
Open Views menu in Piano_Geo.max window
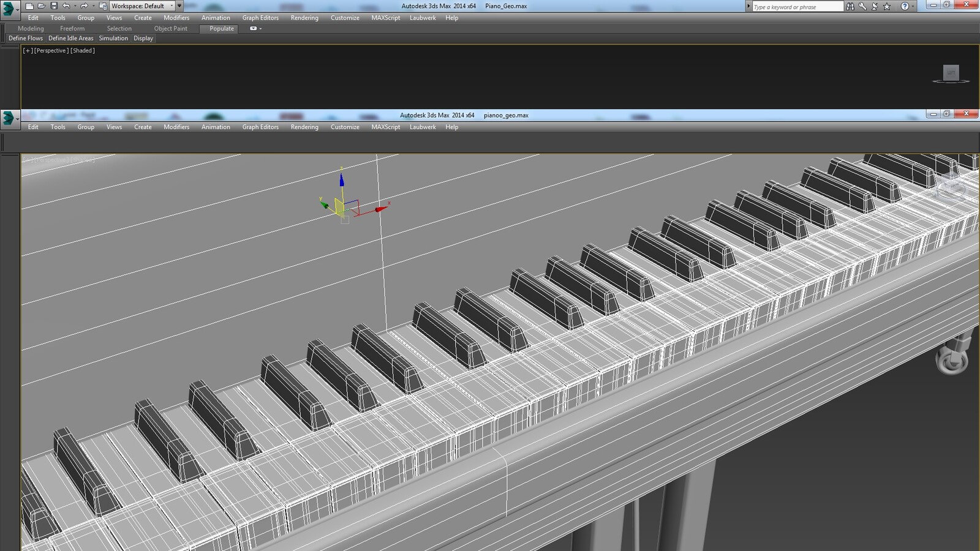pos(114,18)
